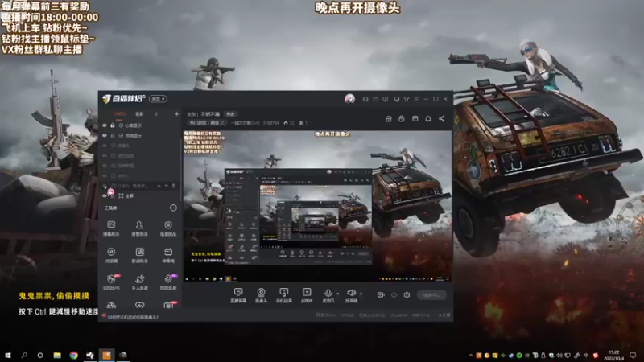Open the 浏览器 browser tool

111,255
